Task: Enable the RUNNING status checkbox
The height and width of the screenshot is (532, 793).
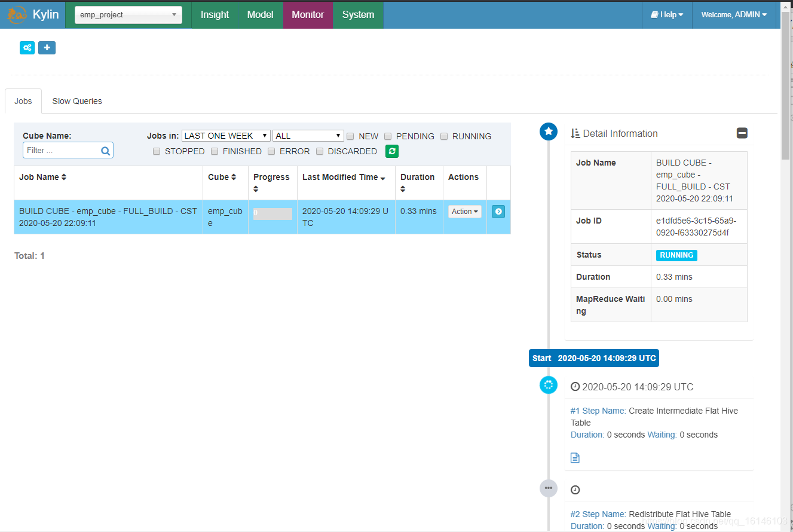Action: 444,136
